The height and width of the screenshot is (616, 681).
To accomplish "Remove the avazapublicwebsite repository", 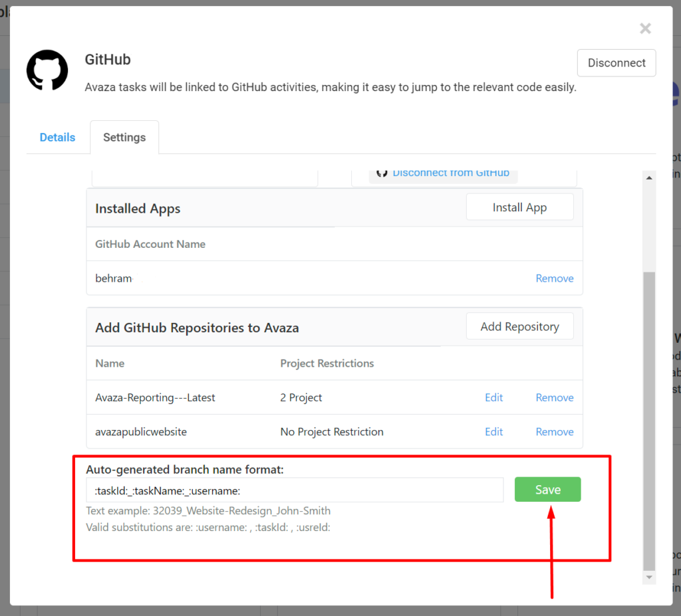I will click(554, 432).
